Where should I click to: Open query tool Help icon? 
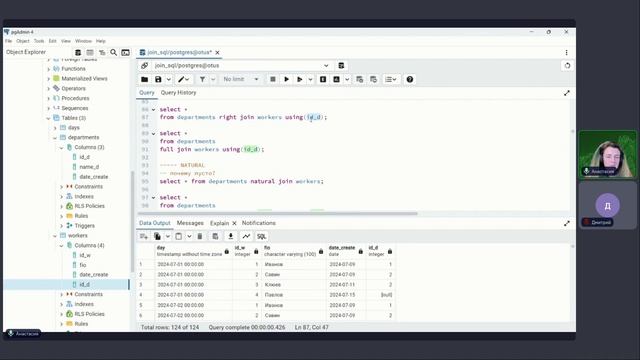(410, 79)
